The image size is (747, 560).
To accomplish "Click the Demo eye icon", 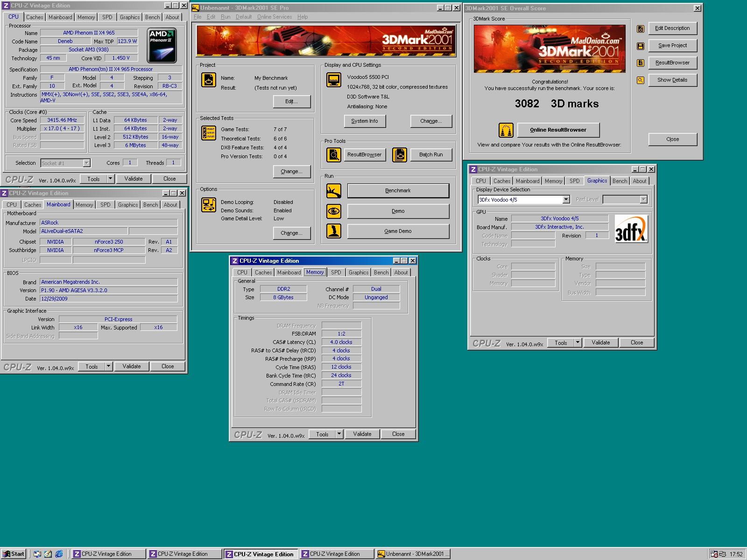I will (x=333, y=211).
